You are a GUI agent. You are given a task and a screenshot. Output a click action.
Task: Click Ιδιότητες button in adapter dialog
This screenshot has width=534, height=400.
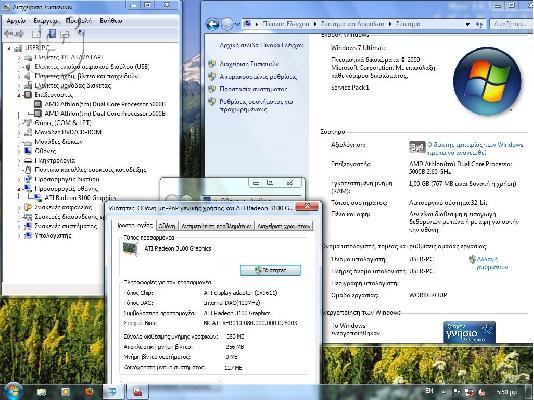[270, 270]
